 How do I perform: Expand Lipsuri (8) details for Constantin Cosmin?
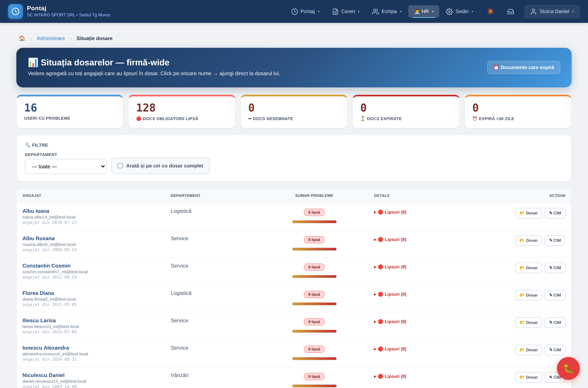[390, 267]
